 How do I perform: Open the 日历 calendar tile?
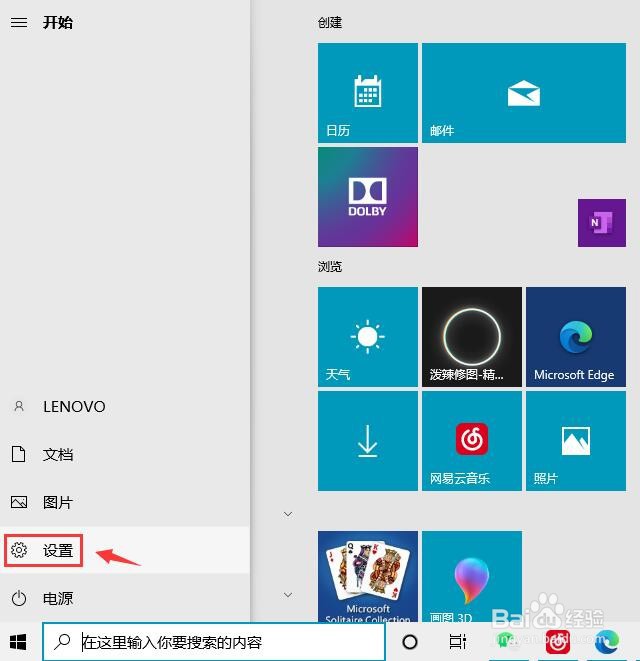tap(368, 93)
